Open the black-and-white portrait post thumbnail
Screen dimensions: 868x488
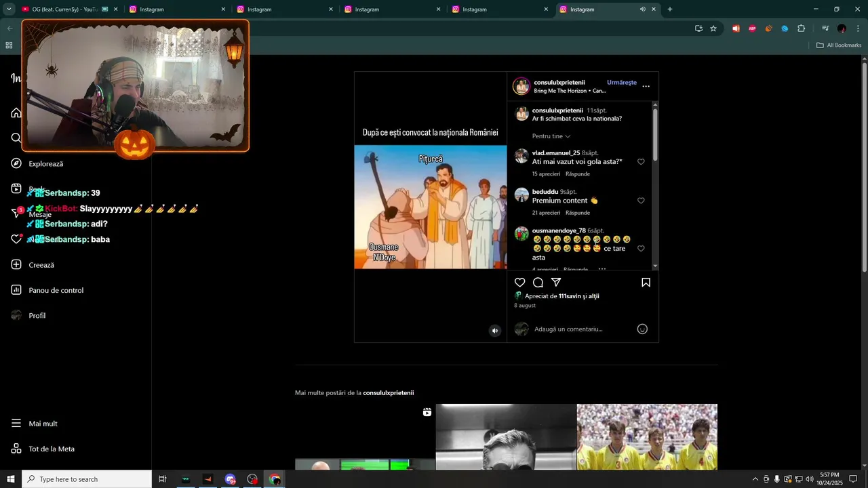click(506, 437)
